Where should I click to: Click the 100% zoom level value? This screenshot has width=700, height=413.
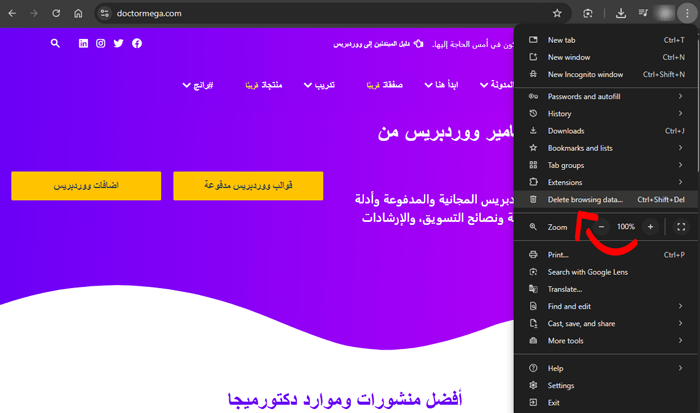click(x=626, y=227)
